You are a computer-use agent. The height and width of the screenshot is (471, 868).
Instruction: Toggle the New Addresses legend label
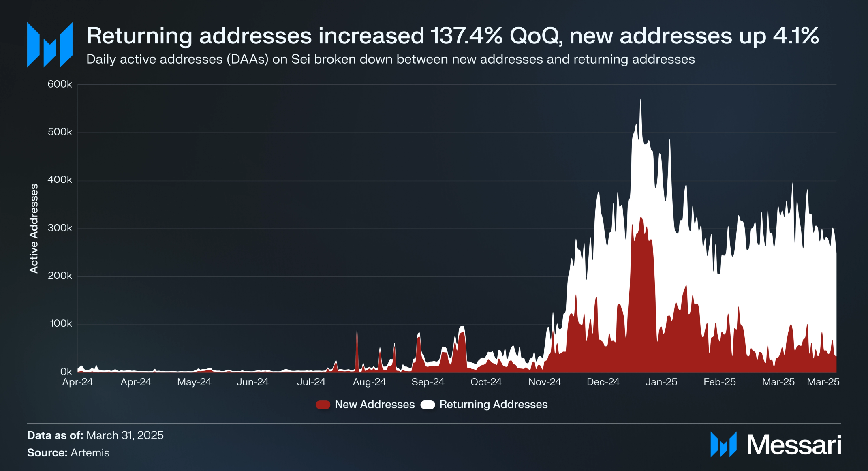[x=375, y=405]
